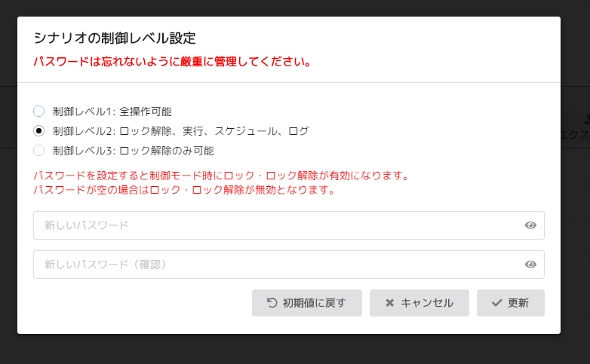Click the red password management warning text

coord(173,62)
